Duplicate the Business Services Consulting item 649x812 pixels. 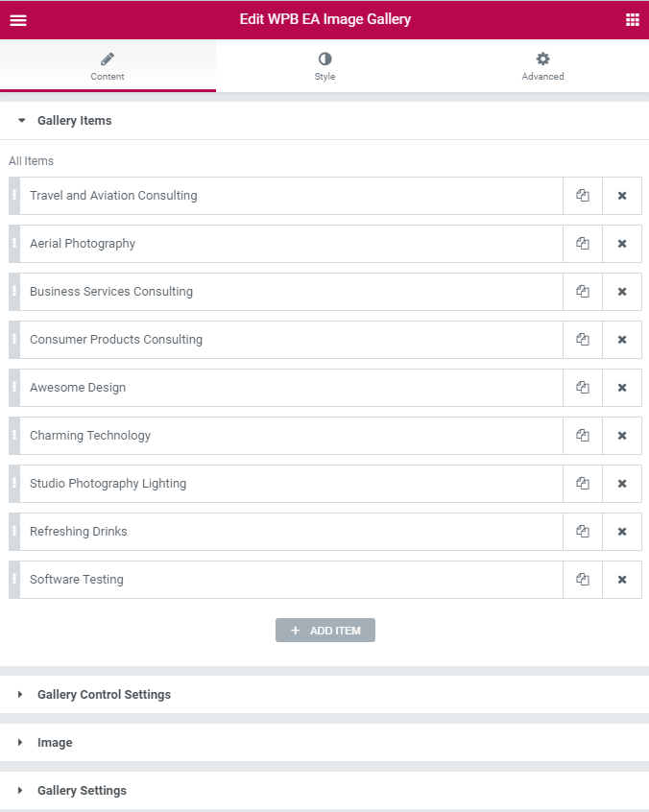pyautogui.click(x=583, y=292)
